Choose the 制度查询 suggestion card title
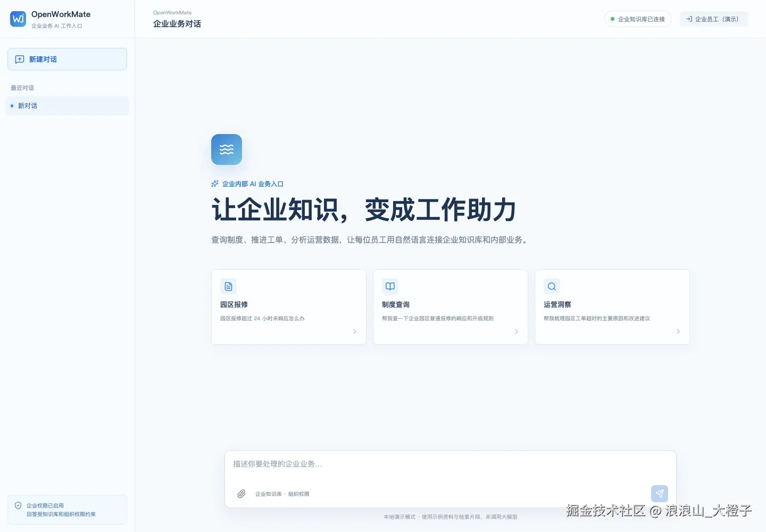 [396, 305]
